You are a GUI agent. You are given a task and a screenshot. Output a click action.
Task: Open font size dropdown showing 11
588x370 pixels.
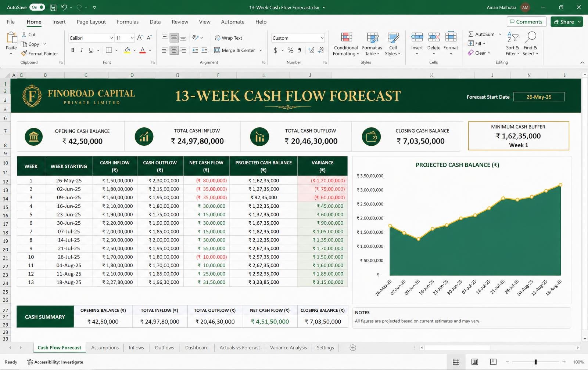tap(132, 38)
